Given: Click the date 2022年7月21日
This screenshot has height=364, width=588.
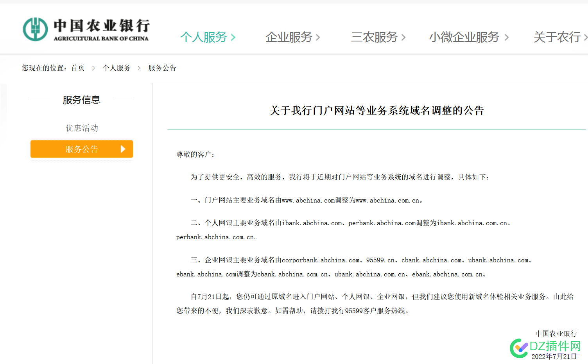Looking at the screenshot, I should click(x=554, y=357).
